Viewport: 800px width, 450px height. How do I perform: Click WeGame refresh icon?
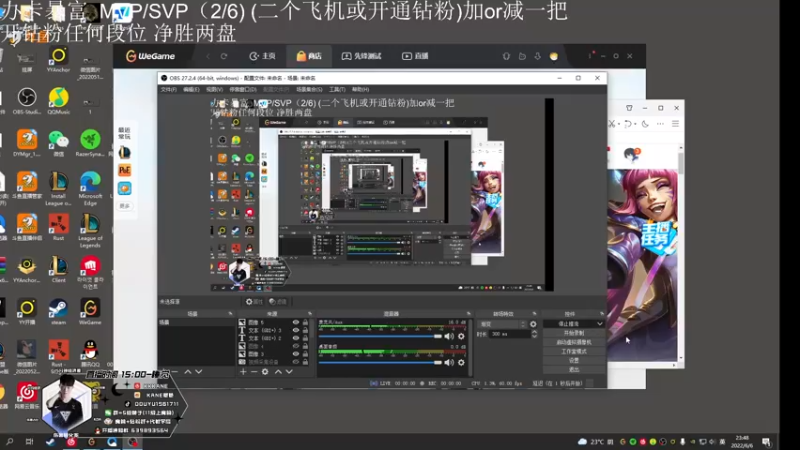tap(223, 56)
